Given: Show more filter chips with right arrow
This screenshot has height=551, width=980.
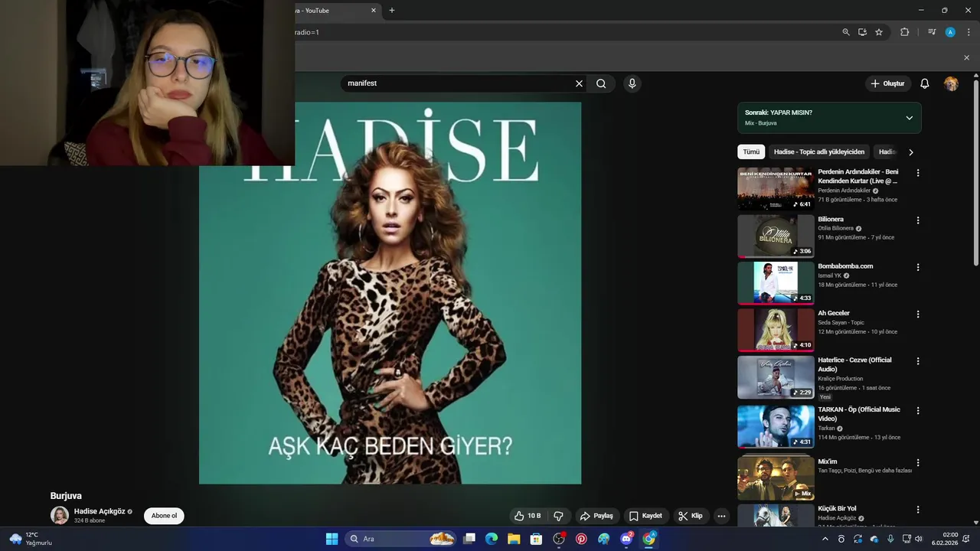Looking at the screenshot, I should pyautogui.click(x=910, y=152).
